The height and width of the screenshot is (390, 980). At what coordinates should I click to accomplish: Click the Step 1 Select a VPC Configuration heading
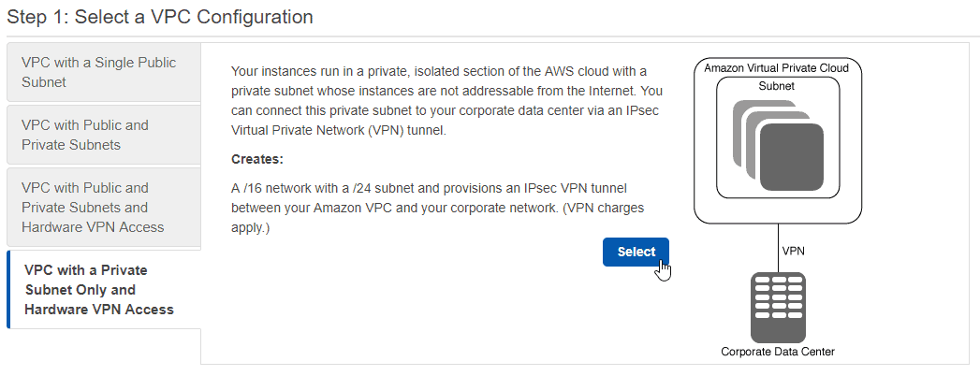tap(160, 17)
